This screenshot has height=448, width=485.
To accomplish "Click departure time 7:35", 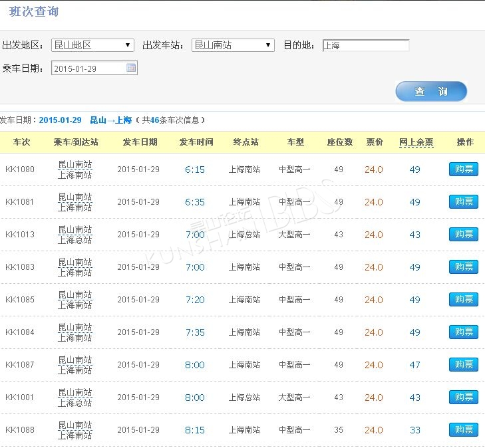I will (195, 332).
